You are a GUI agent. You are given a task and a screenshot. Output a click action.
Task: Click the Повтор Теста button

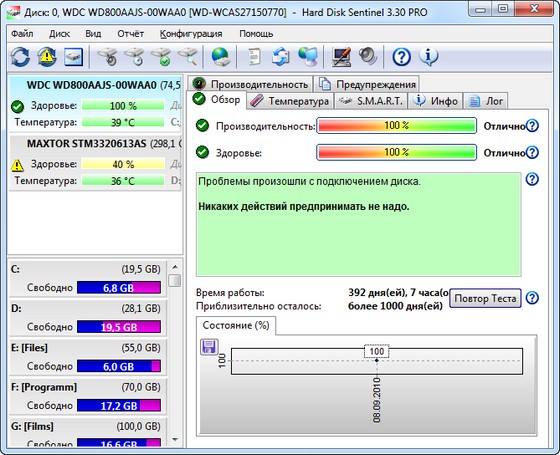tap(485, 298)
